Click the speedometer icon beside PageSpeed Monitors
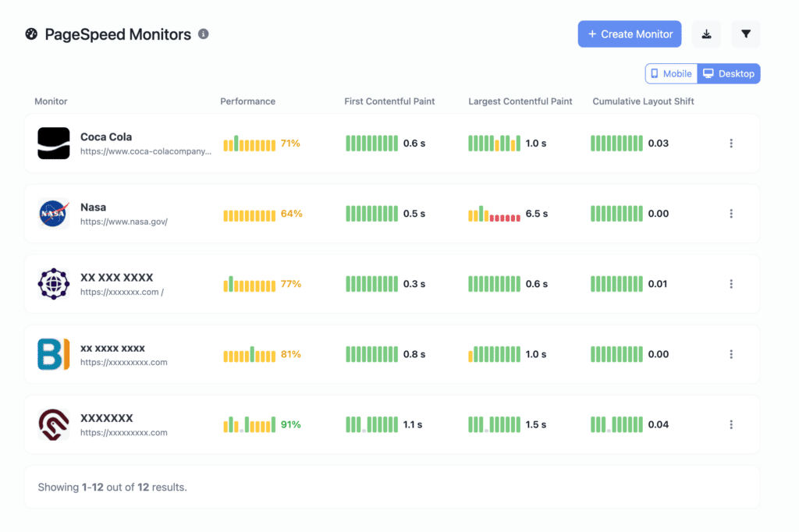799x532 pixels. (x=32, y=34)
